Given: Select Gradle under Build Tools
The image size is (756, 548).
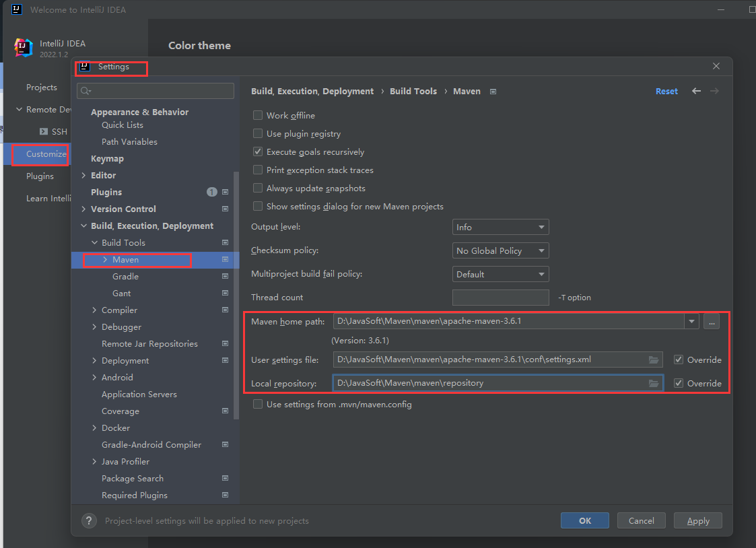Looking at the screenshot, I should 125,276.
